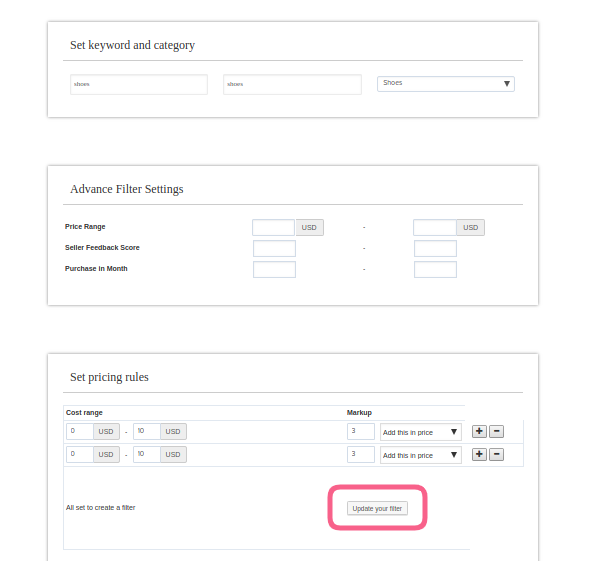Click the maximum Price Range field

point(434,228)
